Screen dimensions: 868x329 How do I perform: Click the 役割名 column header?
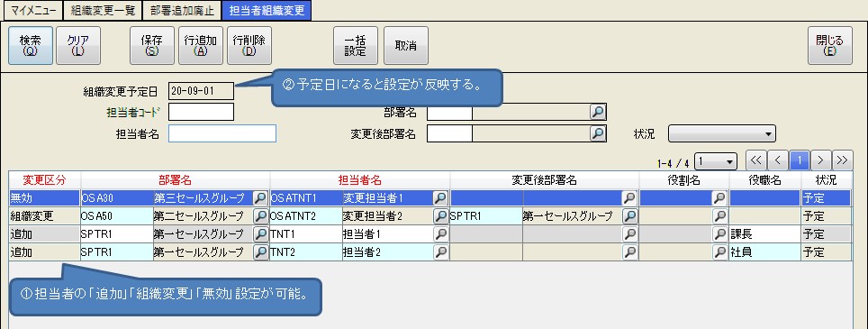pyautogui.click(x=684, y=180)
